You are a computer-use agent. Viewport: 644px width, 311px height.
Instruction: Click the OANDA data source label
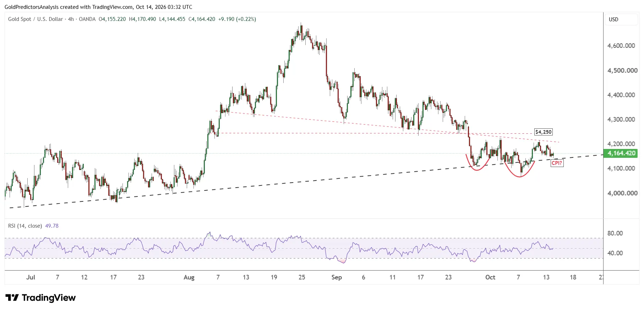[87, 19]
